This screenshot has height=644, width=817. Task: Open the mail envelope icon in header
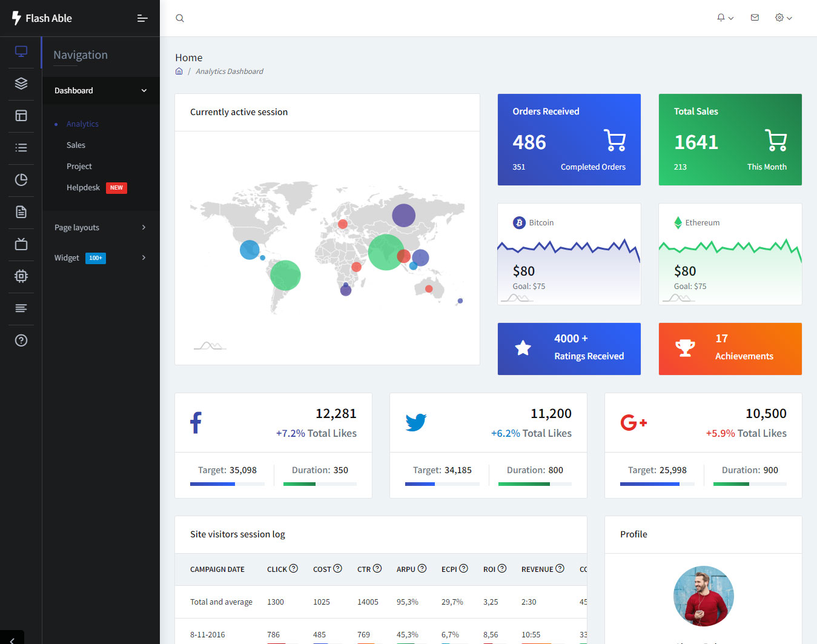(x=755, y=18)
